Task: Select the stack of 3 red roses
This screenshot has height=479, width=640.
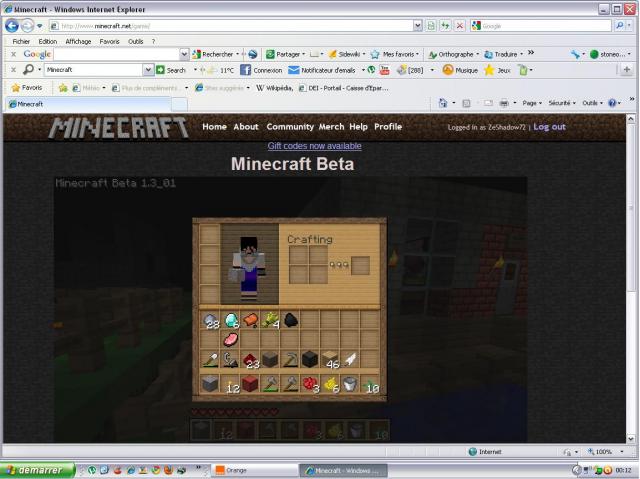Action: coord(311,385)
